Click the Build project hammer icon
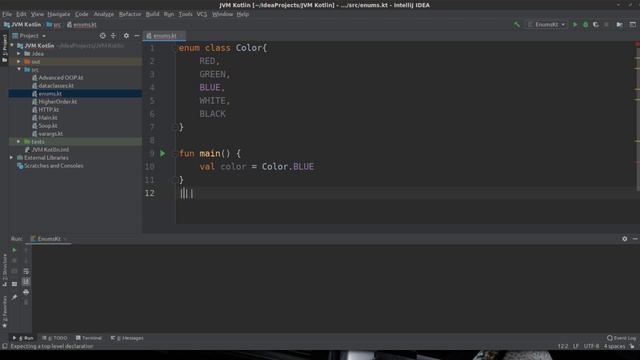Image resolution: width=640 pixels, height=360 pixels. tap(517, 24)
